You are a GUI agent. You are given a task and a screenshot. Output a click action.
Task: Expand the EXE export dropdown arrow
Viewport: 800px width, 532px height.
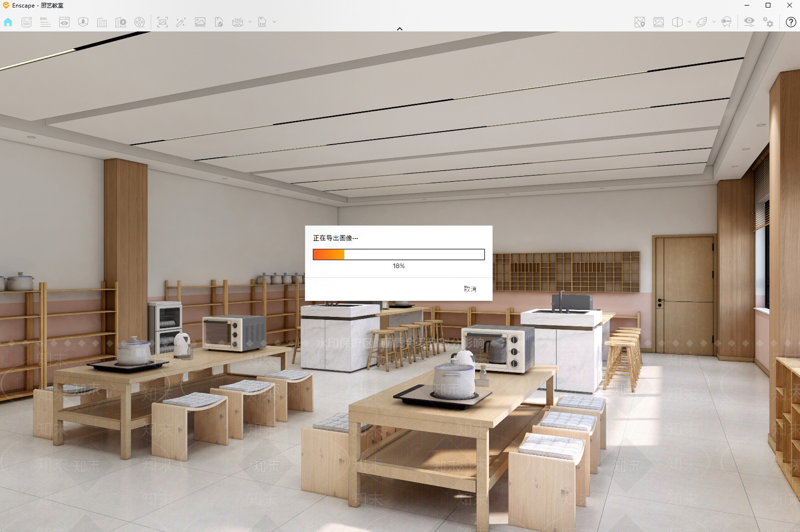tap(274, 22)
